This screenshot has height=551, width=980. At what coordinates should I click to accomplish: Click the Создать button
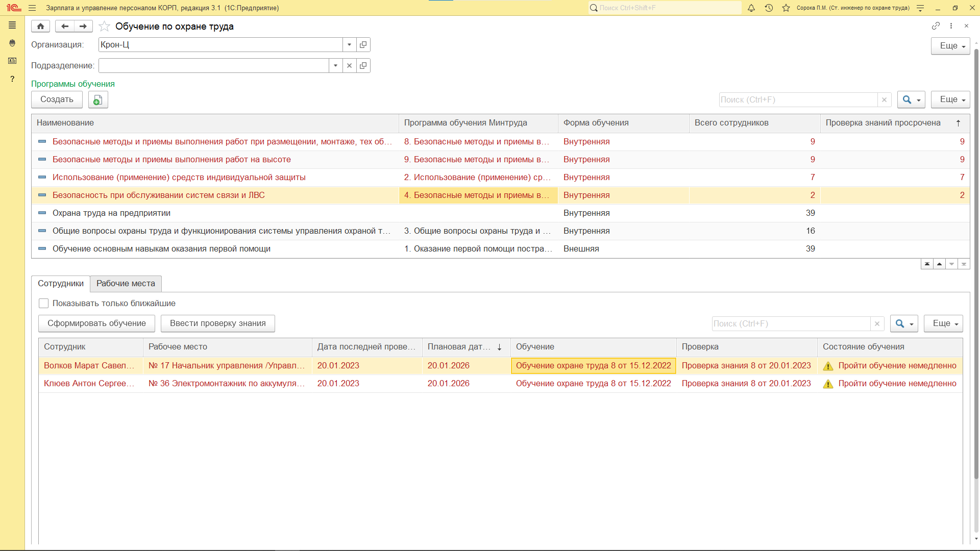[x=57, y=99]
